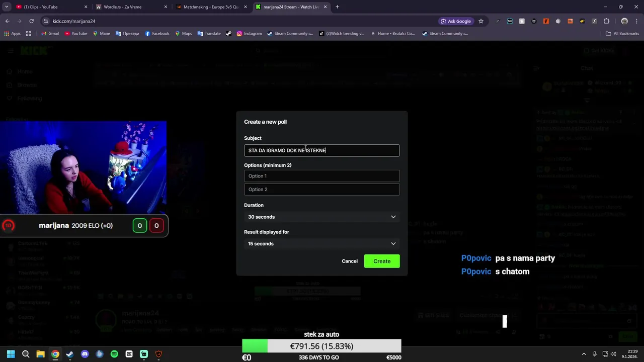Open the volume speaker tray icon
Image resolution: width=644 pixels, height=362 pixels.
(x=613, y=354)
